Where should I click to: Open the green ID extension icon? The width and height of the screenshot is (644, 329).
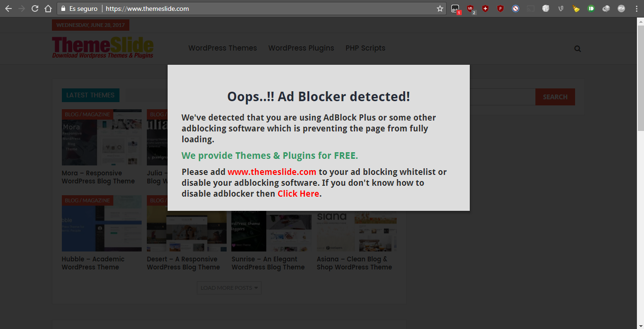point(591,9)
